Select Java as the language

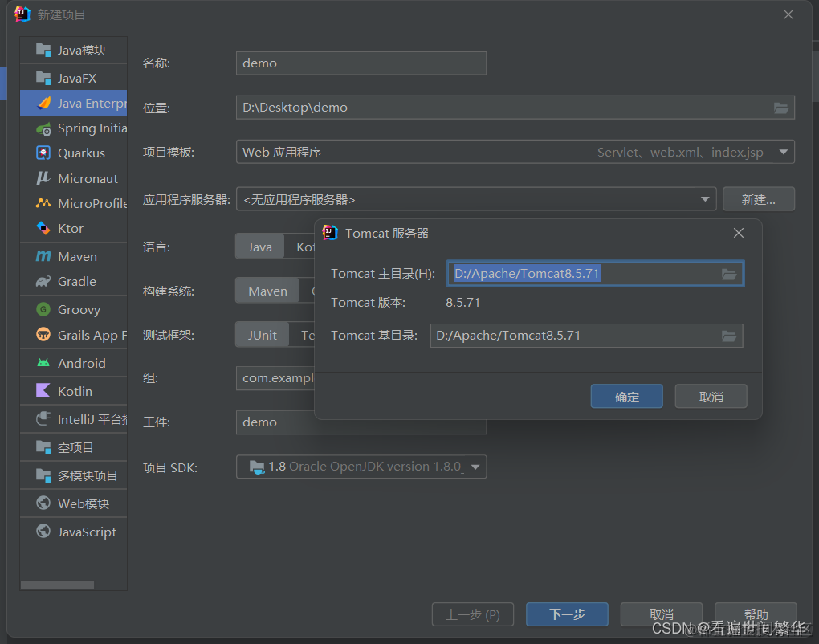(259, 247)
